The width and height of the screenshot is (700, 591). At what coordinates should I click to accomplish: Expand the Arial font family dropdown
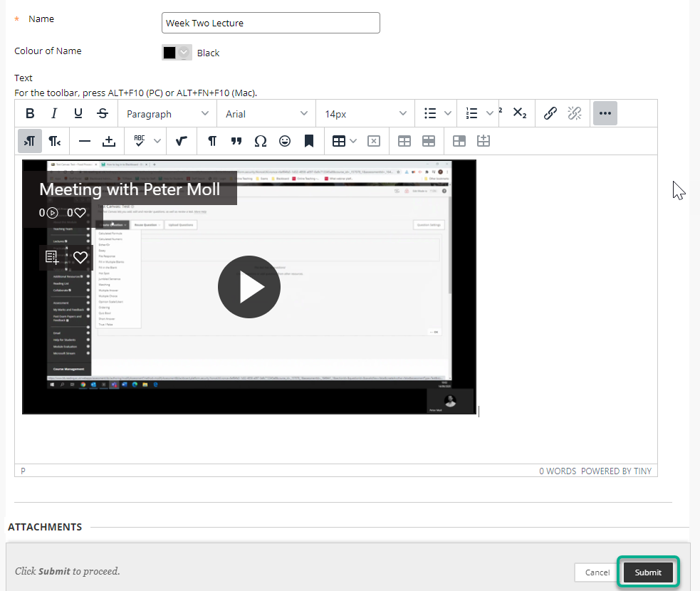click(266, 113)
